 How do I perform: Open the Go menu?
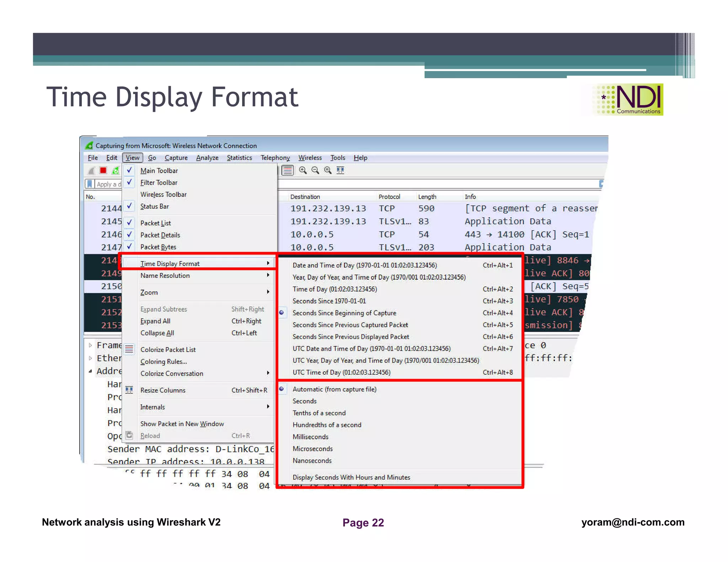152,158
